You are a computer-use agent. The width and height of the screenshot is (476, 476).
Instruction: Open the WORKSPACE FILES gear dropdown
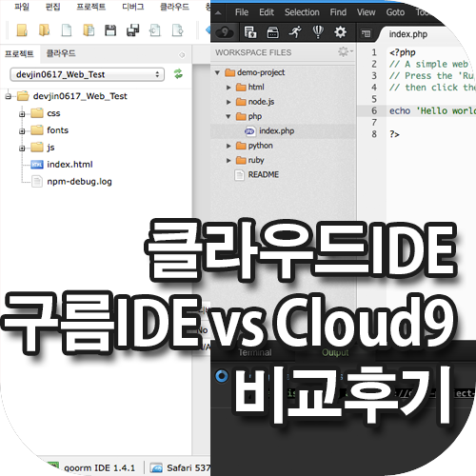345,51
